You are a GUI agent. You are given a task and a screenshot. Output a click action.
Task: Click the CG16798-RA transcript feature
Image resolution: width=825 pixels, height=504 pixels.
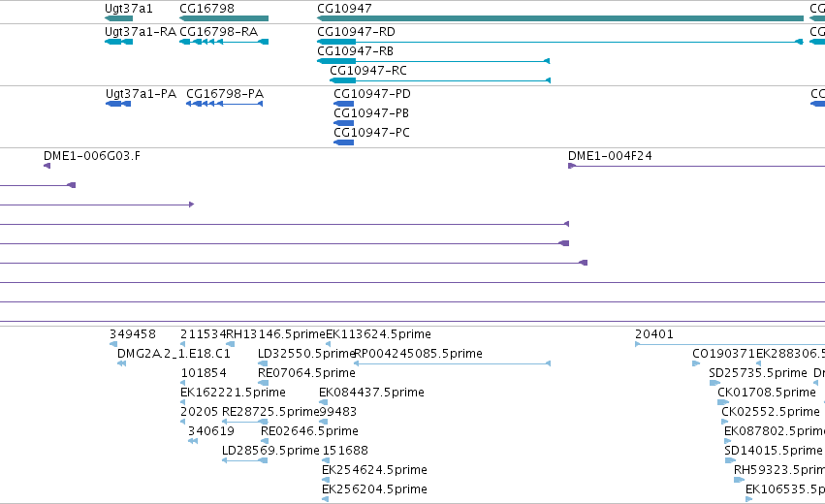click(224, 42)
